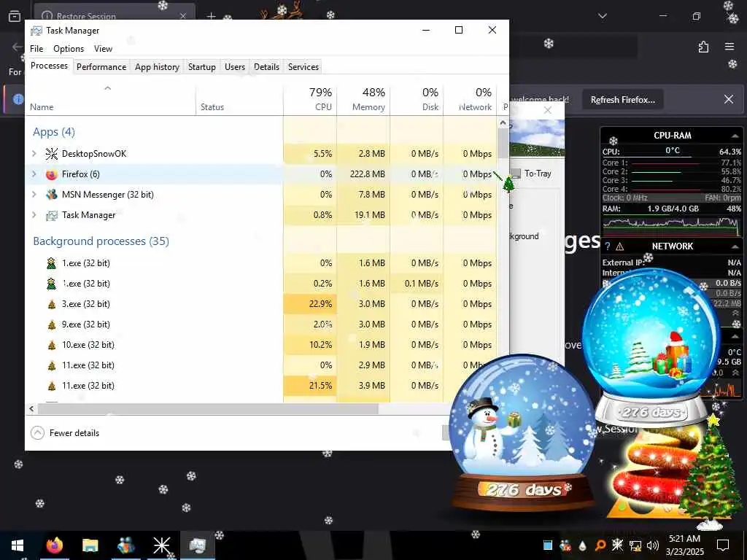Click the gifts snow globe widget
Viewport: 747px width, 560px height.
(651, 345)
